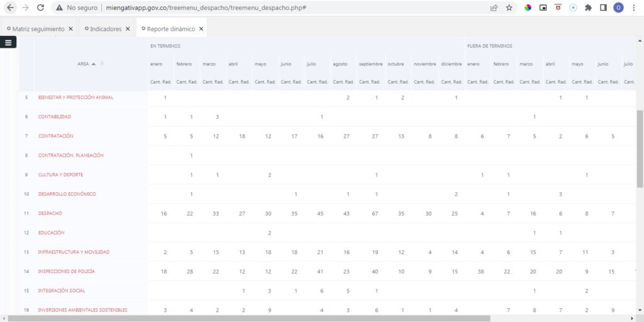Screen dimensions: 644x322
Task: Select the Reporte dinámico tab
Action: click(171, 29)
